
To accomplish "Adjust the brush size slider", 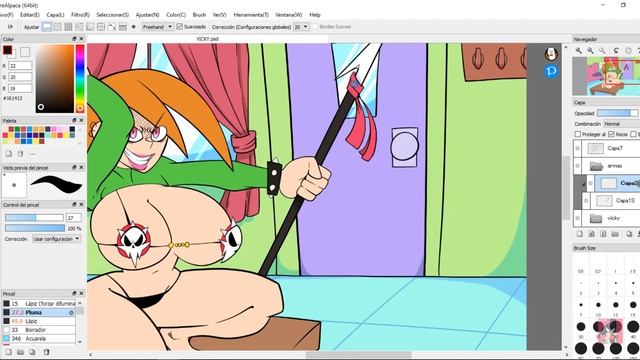I will tap(34, 218).
